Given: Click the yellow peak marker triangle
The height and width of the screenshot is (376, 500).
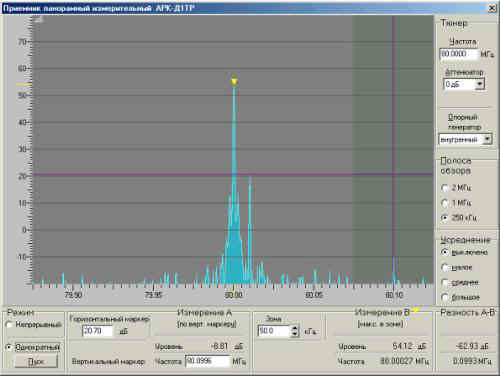Looking at the screenshot, I should click(234, 82).
